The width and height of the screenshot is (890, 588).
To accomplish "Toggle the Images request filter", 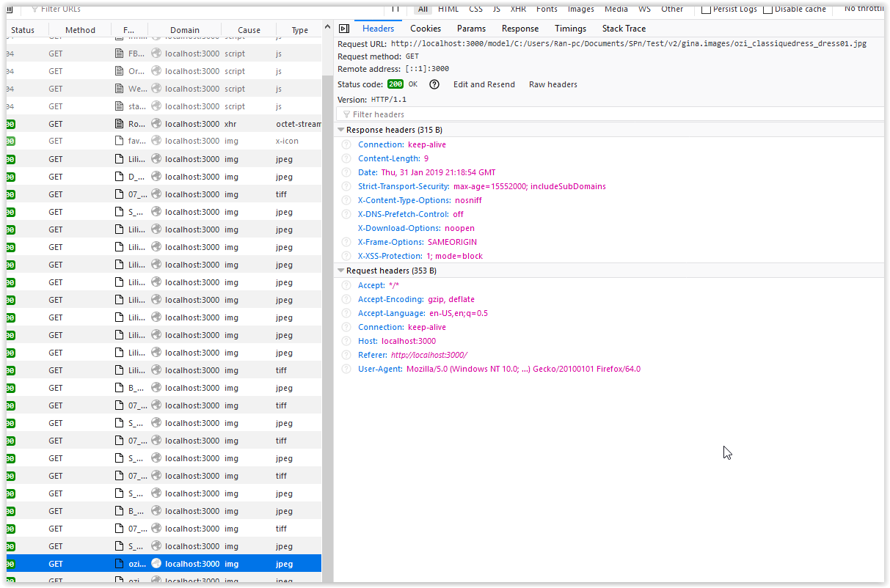I will pos(580,9).
